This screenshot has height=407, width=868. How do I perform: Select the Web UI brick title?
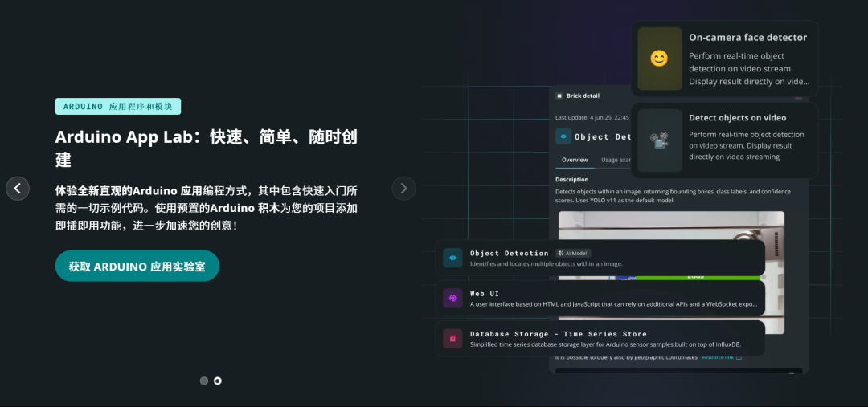click(x=485, y=294)
